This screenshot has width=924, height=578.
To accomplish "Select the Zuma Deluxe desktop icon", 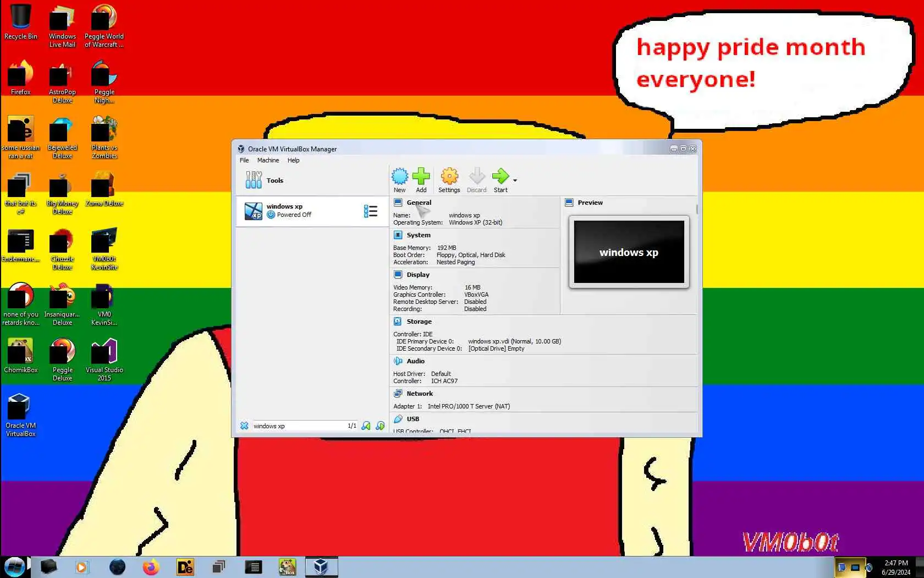I will 104,189.
